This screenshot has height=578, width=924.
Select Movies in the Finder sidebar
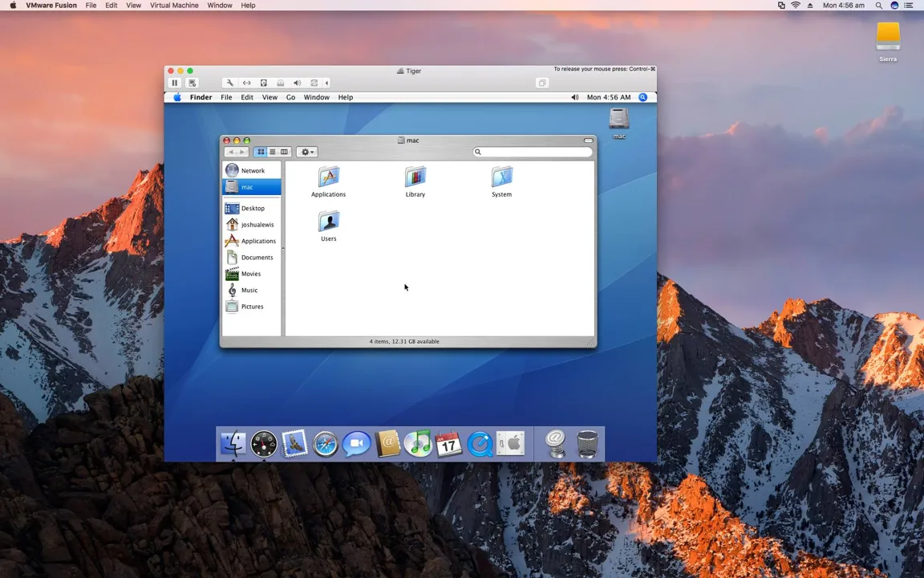click(x=252, y=274)
